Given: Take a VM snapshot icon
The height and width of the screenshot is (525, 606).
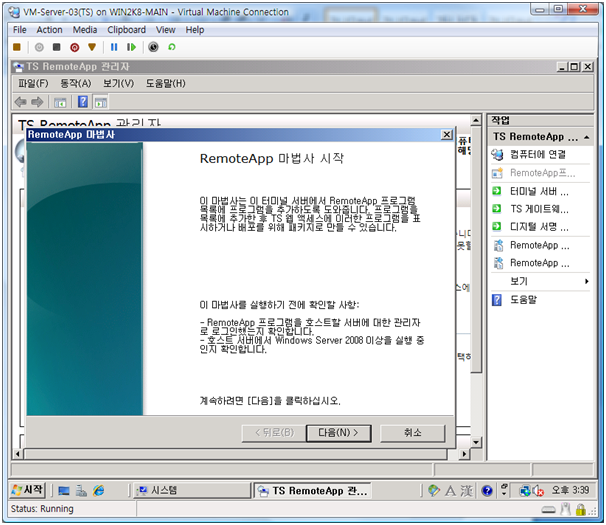Looking at the screenshot, I should click(153, 47).
